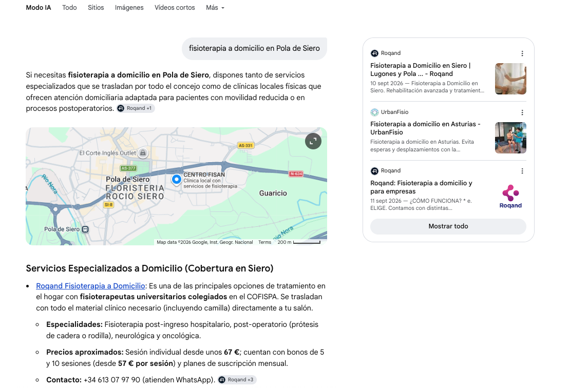Open Fisioterapia a domicilio en Asturias result

tap(425, 128)
